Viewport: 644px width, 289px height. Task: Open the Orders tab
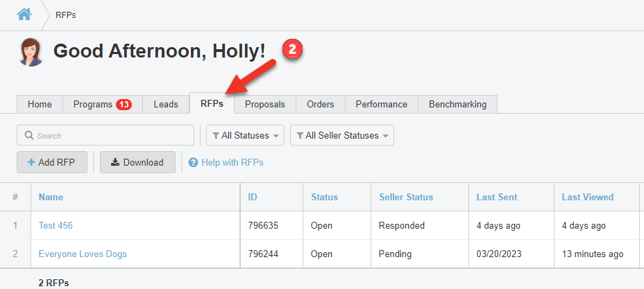pyautogui.click(x=320, y=105)
